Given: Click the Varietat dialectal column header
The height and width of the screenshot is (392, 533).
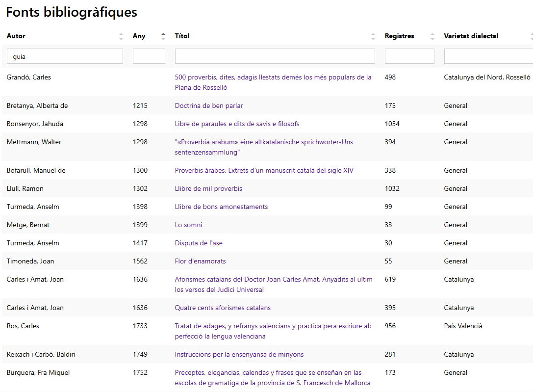Looking at the screenshot, I should click(x=471, y=36).
